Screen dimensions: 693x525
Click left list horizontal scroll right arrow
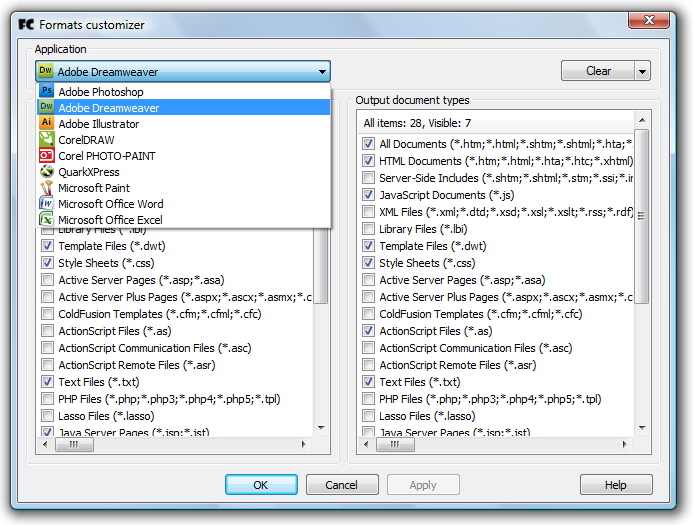pyautogui.click(x=303, y=444)
